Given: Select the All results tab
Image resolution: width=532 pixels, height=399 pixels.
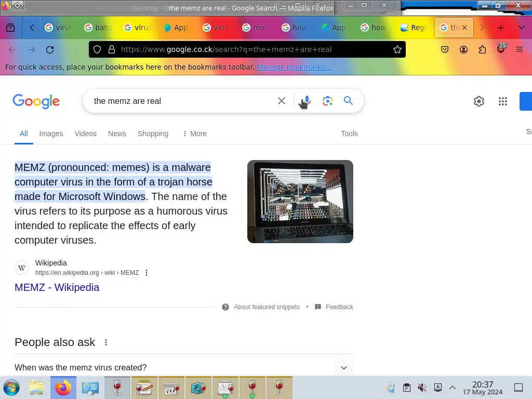Looking at the screenshot, I should pyautogui.click(x=24, y=134).
